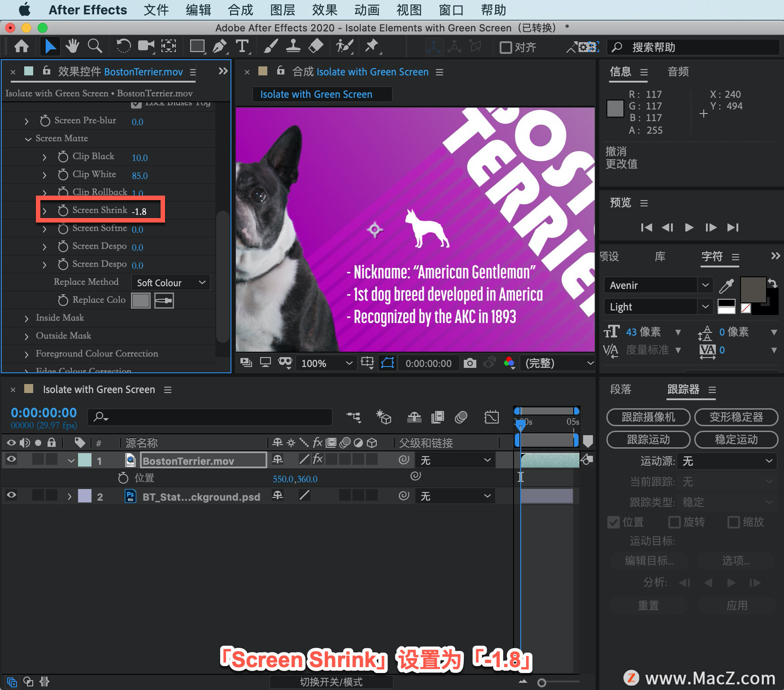Select the Eraser tool
The height and width of the screenshot is (690, 784).
316,47
